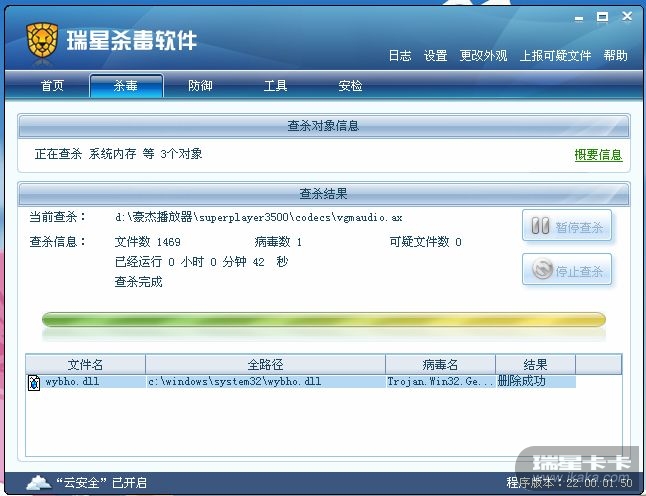The height and width of the screenshot is (496, 646).
Task: Click 更改外观 to change skin
Action: tap(483, 56)
